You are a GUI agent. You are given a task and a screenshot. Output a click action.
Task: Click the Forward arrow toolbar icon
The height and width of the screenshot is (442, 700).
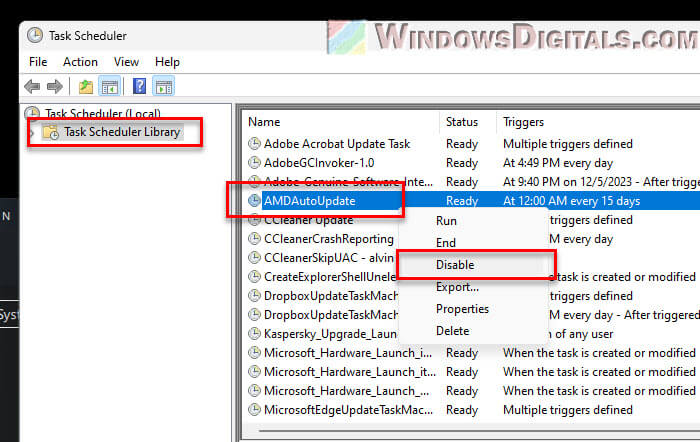pyautogui.click(x=55, y=86)
